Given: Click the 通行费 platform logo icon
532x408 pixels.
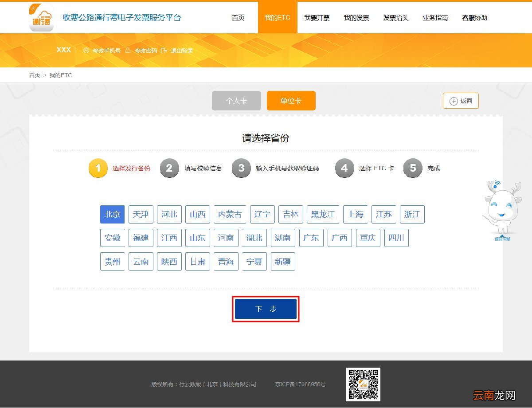Looking at the screenshot, I should coord(41,18).
